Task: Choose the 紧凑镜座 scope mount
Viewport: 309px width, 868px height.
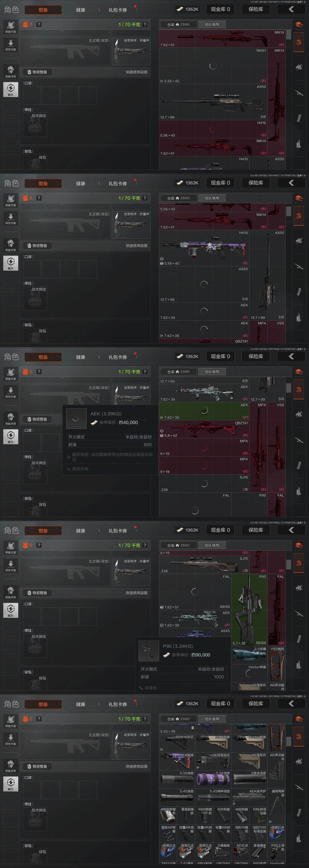Action: point(259,852)
